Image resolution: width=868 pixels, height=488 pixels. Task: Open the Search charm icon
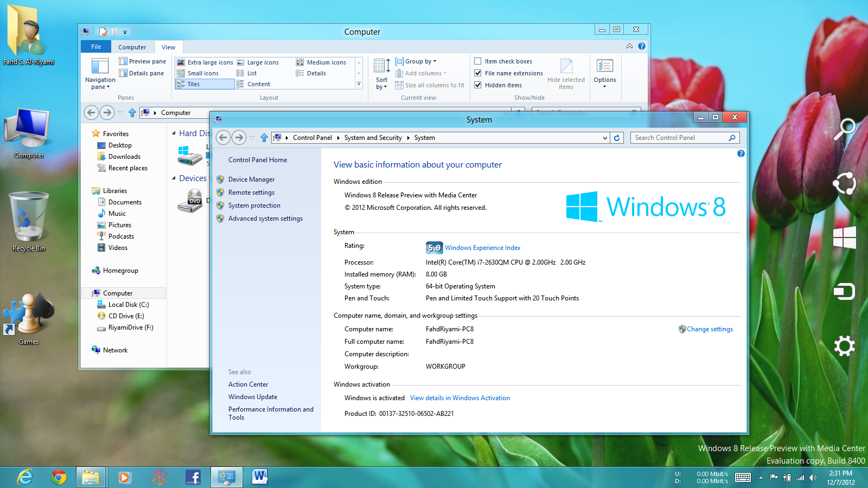point(844,129)
